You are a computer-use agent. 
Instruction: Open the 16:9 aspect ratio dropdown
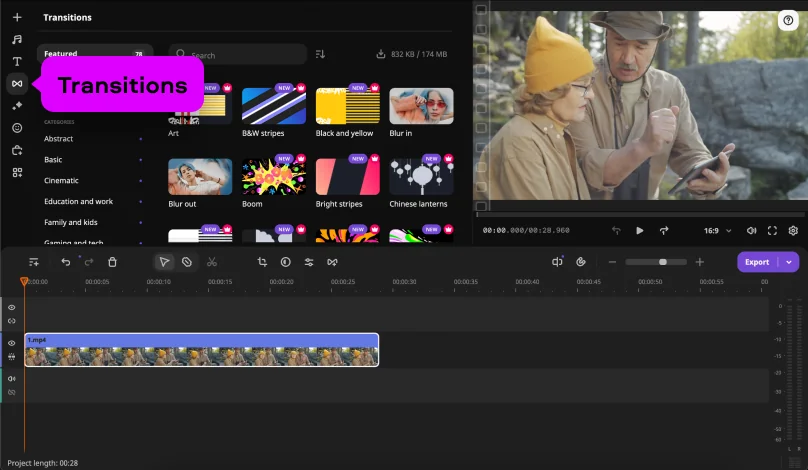tap(717, 230)
